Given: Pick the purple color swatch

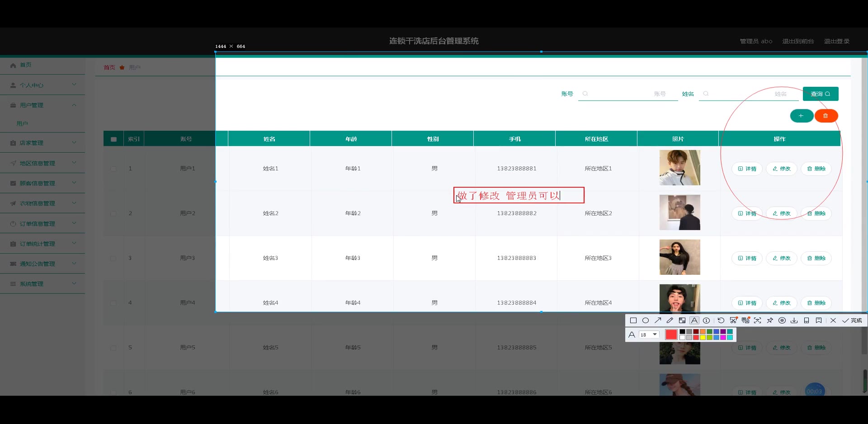Looking at the screenshot, I should 723,332.
